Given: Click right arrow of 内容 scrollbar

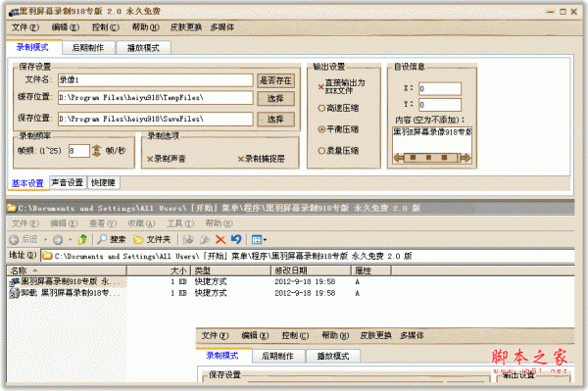Looking at the screenshot, I should click(465, 158).
